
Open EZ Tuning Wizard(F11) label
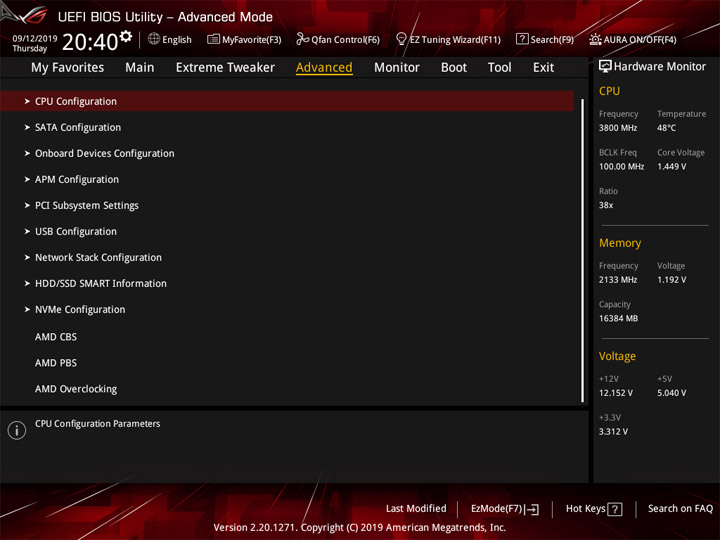click(455, 39)
